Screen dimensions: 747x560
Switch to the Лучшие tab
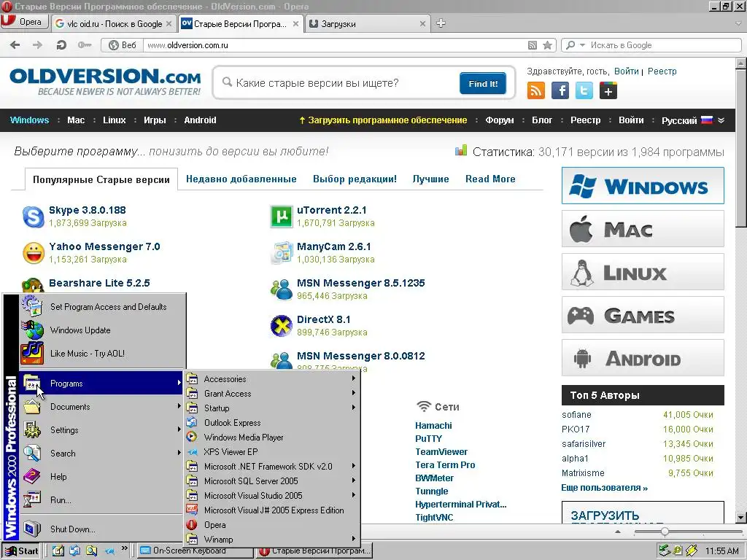(430, 179)
